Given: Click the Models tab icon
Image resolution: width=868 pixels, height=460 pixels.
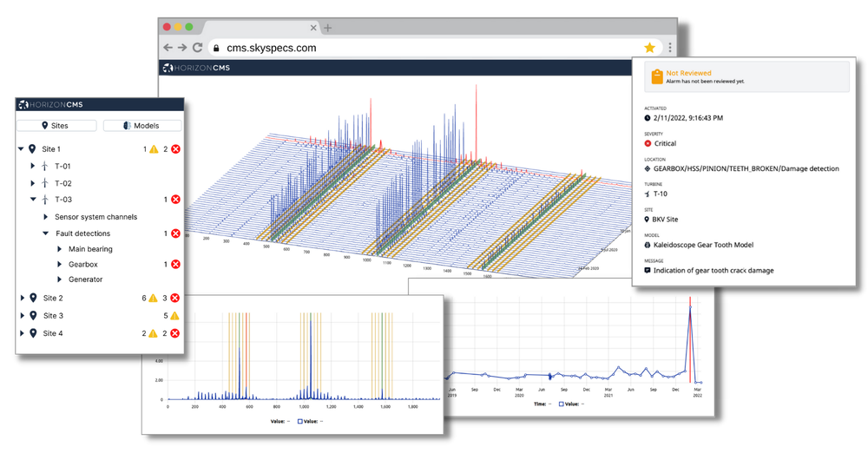Looking at the screenshot, I should coord(127,126).
